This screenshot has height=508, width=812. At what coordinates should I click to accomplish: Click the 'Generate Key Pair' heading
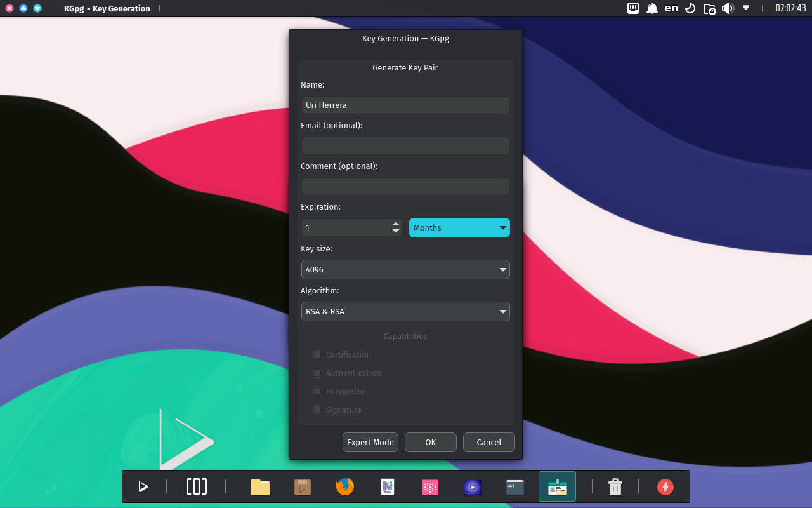coord(405,67)
